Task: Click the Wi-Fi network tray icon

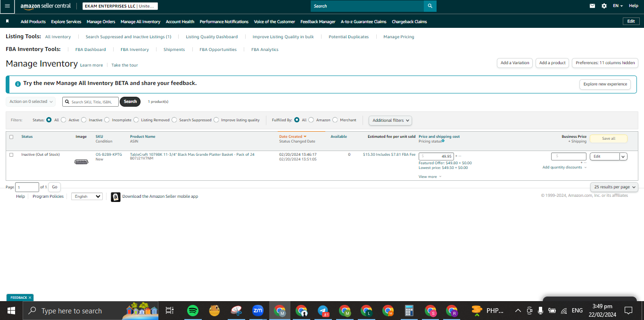Action: tap(564, 311)
